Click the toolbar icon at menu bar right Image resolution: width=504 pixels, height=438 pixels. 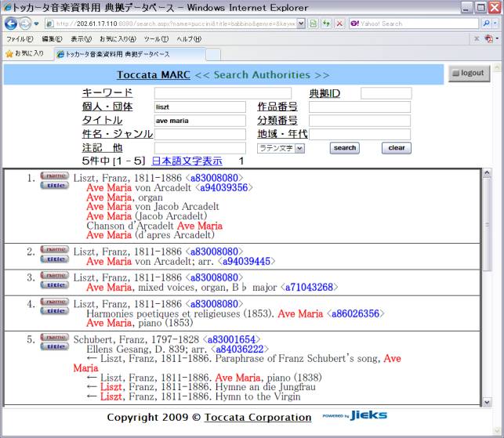click(489, 39)
